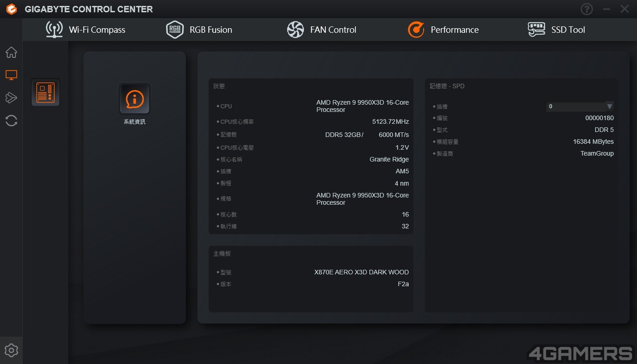Click the core count value 16
637x364 pixels.
point(405,214)
